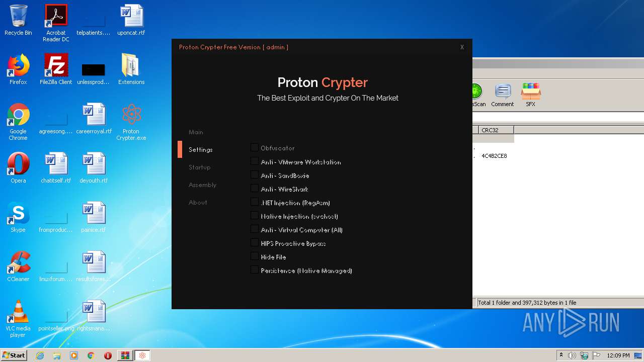
Task: Open CCleaner desktop shortcut
Action: point(18,266)
